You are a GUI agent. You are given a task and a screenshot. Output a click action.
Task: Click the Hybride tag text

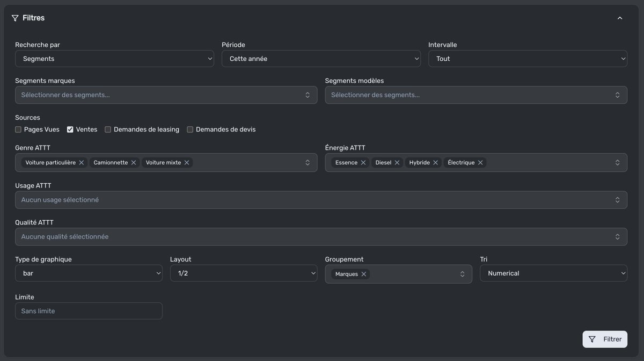click(x=419, y=162)
